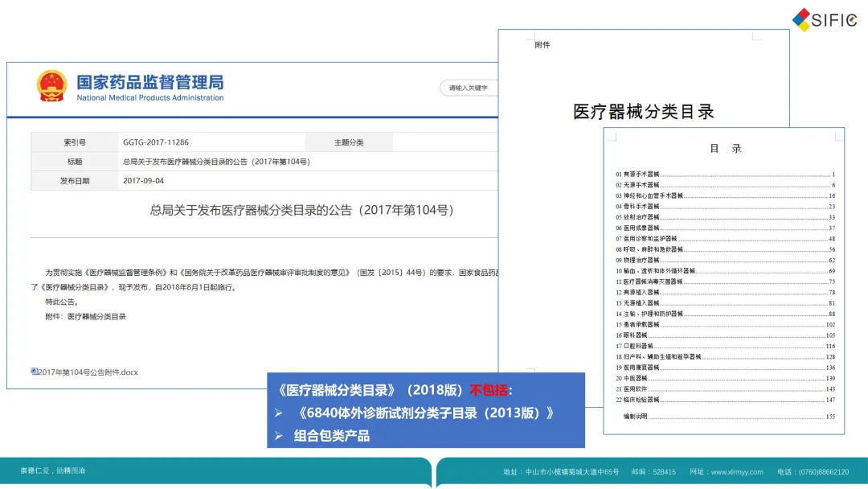Open TOC entry 17 口腔科器械
Image resolution: width=868 pixels, height=489 pixels.
click(725, 346)
